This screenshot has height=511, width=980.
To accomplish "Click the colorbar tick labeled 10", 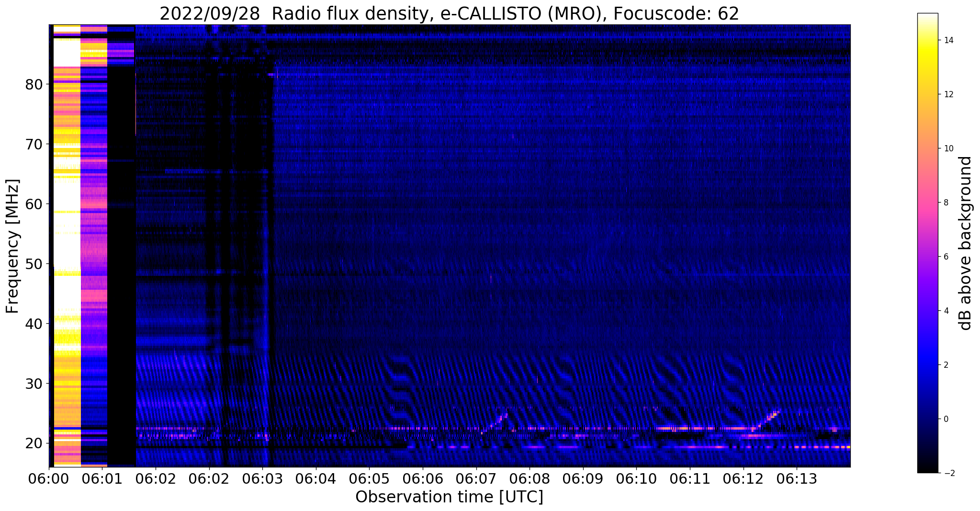I will tap(948, 148).
